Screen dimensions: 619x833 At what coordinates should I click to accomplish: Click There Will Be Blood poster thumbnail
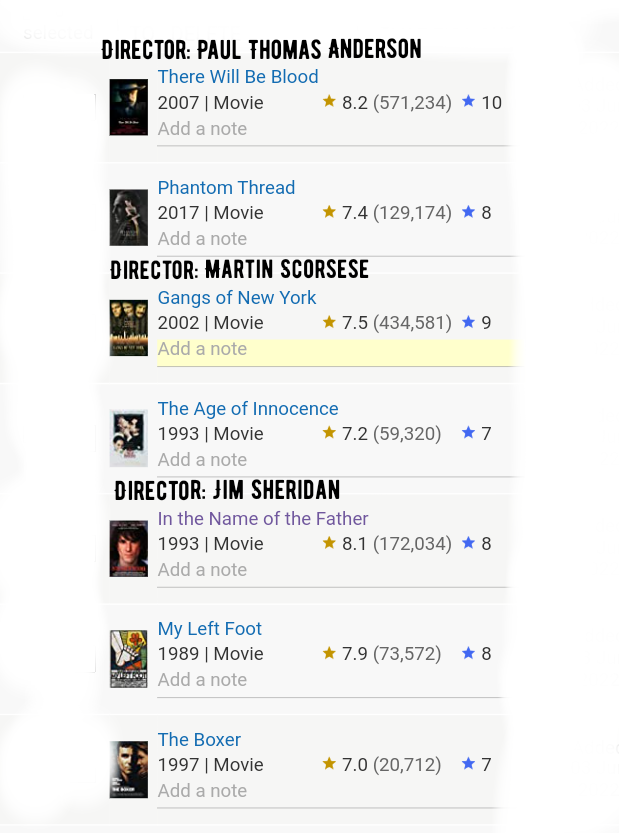pos(129,107)
